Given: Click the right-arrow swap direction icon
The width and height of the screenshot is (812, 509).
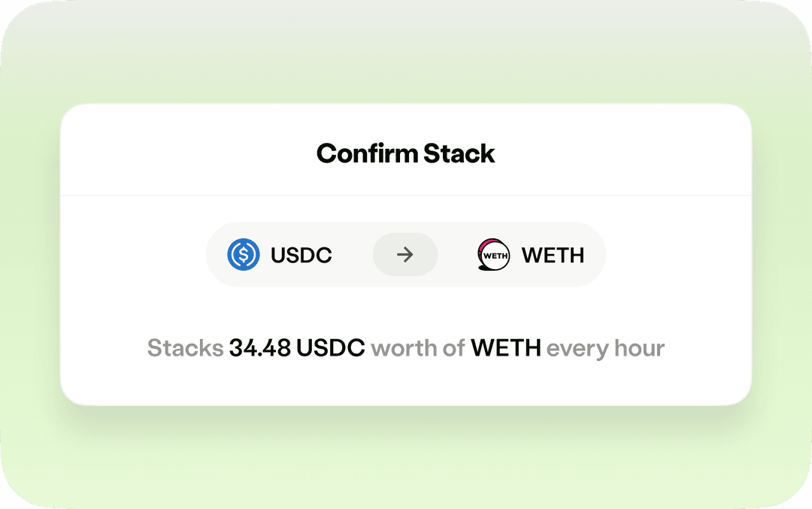Looking at the screenshot, I should click(405, 255).
